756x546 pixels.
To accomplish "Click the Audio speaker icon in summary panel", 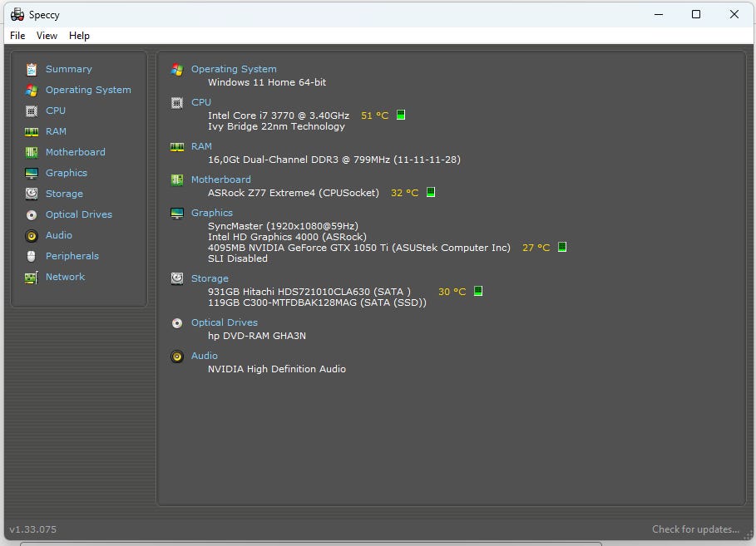I will click(177, 357).
